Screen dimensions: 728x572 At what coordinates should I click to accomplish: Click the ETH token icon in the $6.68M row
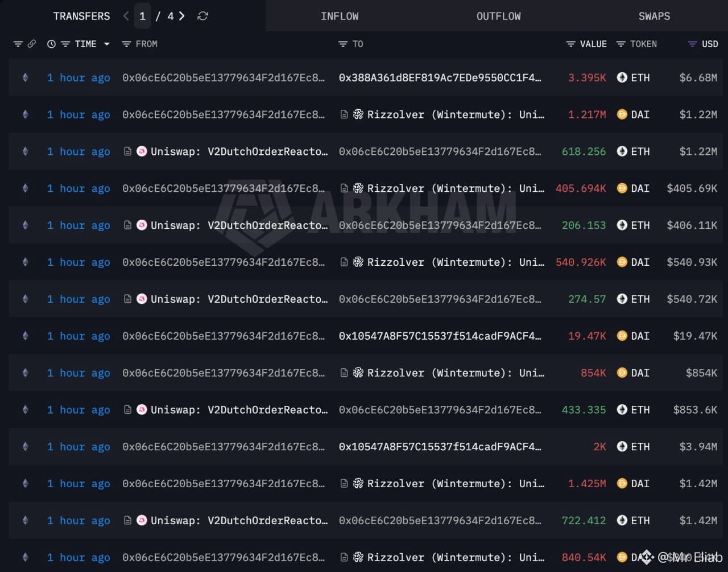tap(622, 77)
